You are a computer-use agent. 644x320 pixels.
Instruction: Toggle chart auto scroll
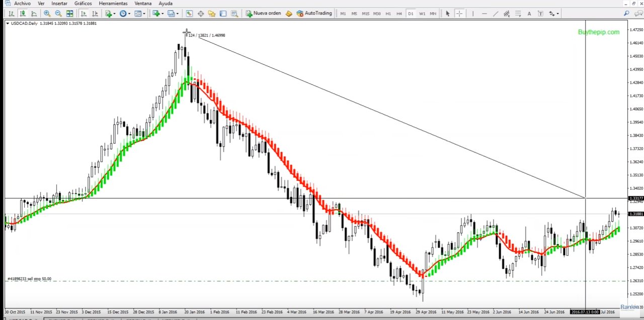pos(84,14)
